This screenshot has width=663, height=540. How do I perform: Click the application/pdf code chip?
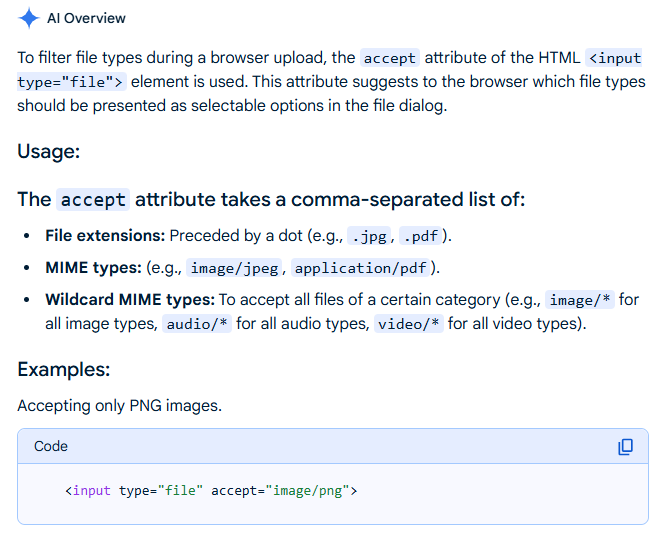(363, 268)
